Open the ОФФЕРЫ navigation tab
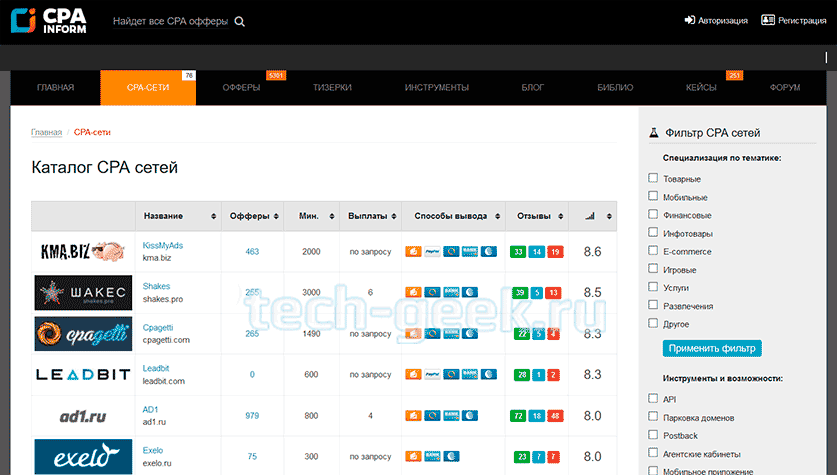 click(x=242, y=88)
